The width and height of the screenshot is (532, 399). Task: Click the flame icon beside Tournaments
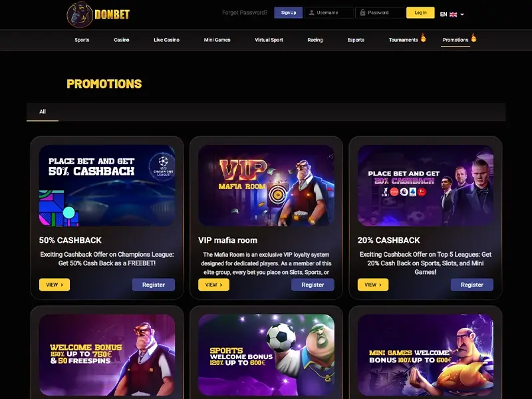[x=424, y=38]
